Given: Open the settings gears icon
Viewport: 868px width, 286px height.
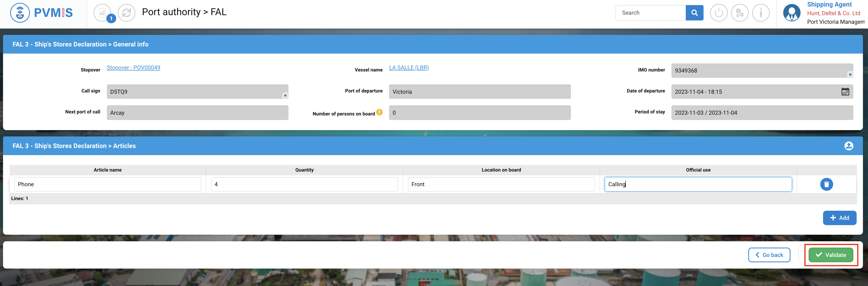Looking at the screenshot, I should [x=740, y=13].
